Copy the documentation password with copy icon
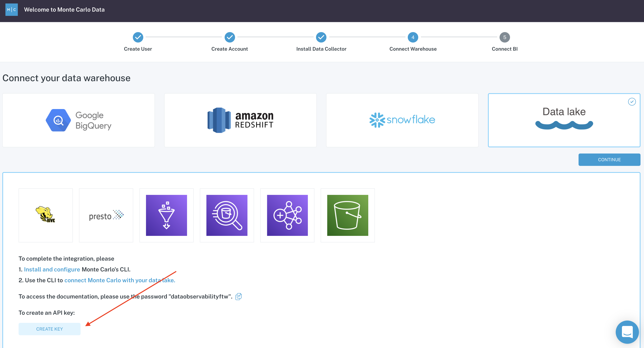This screenshot has height=348, width=644. click(239, 296)
